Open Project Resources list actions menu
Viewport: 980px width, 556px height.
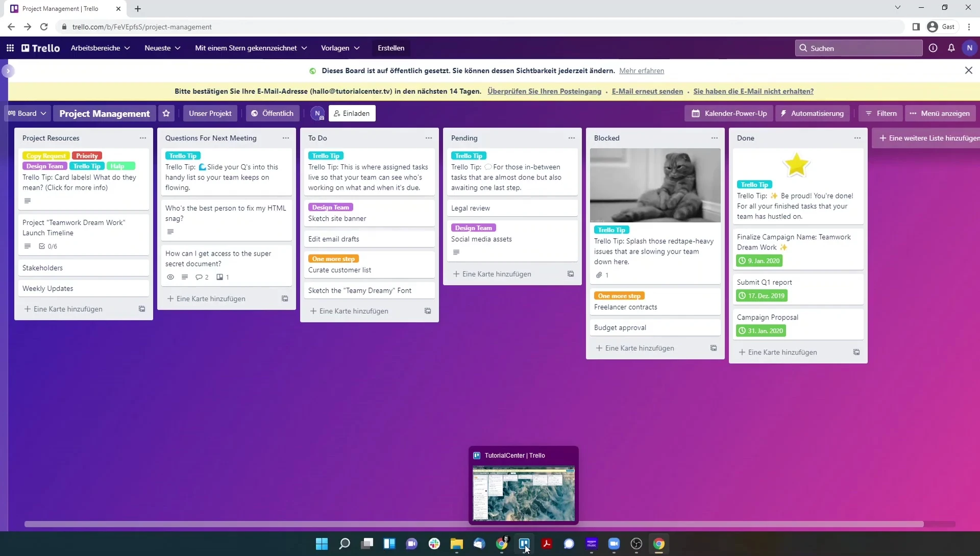[143, 138]
